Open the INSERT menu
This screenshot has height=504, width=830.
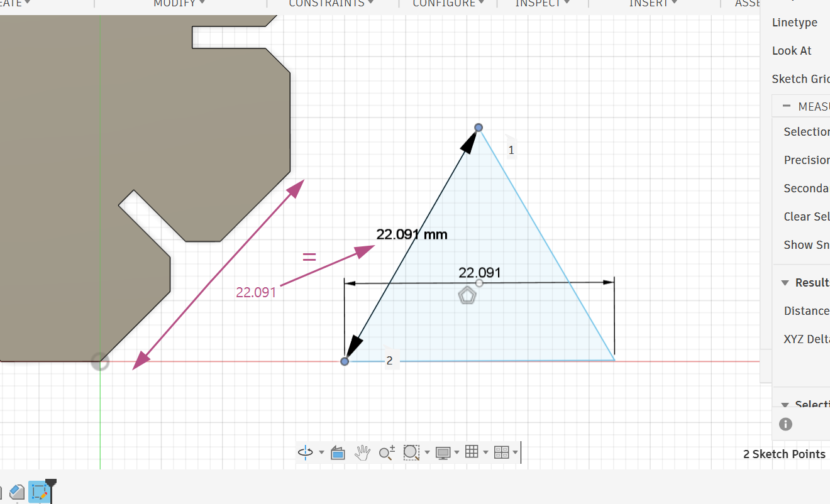tap(653, 3)
